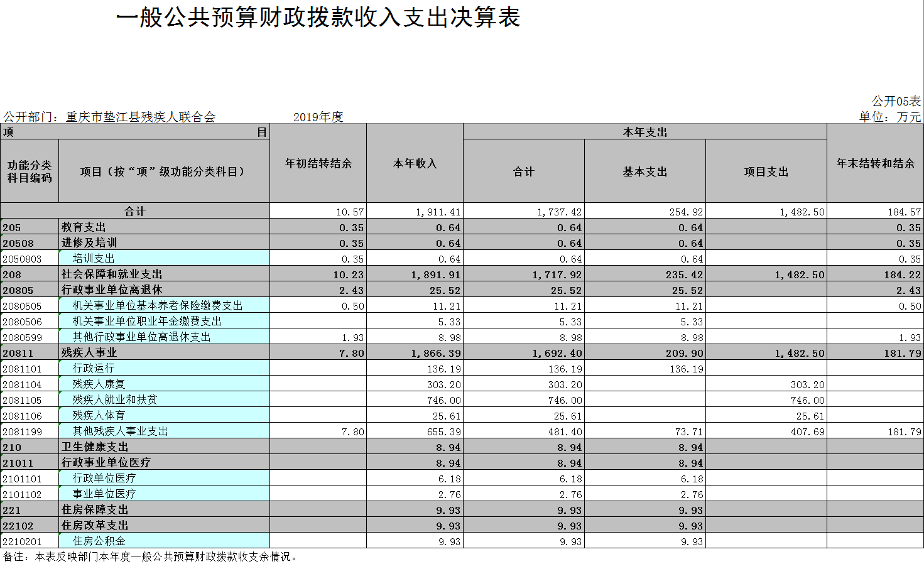Select the 社会保障和就业支出 cell

click(x=165, y=274)
